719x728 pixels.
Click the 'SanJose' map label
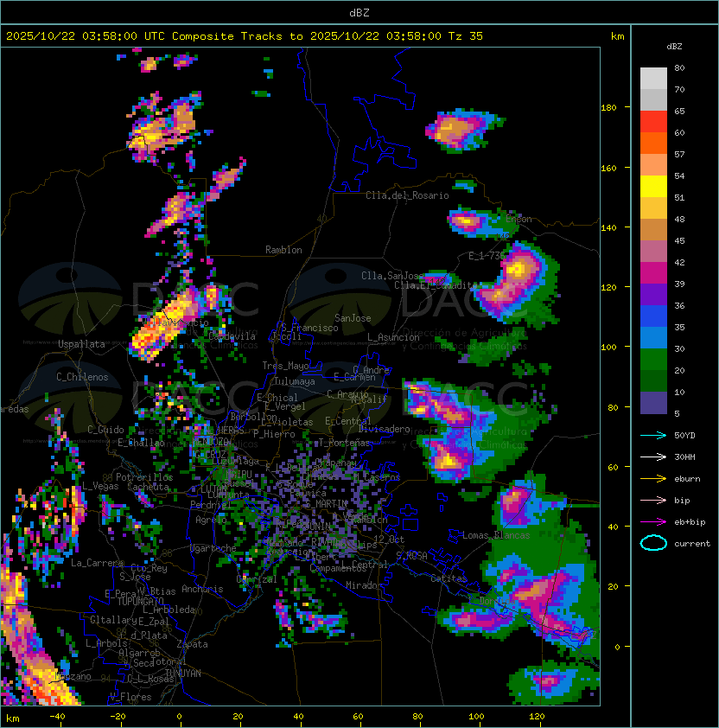[353, 318]
